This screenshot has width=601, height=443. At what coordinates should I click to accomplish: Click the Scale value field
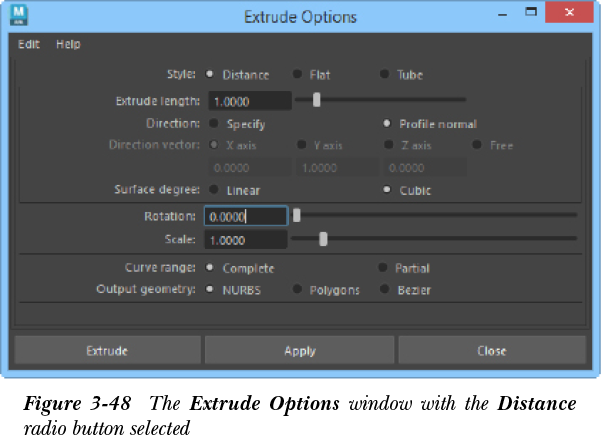pyautogui.click(x=246, y=240)
